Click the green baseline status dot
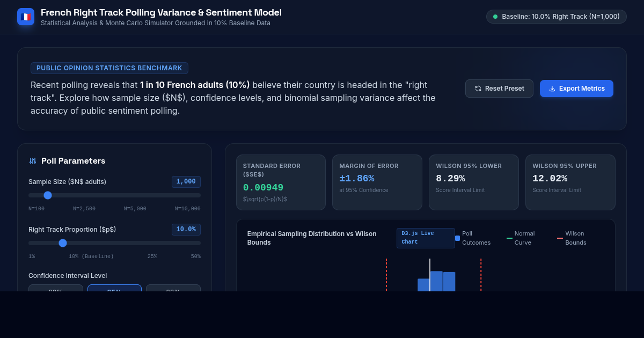Viewport: 644px width, 338px height. [495, 17]
